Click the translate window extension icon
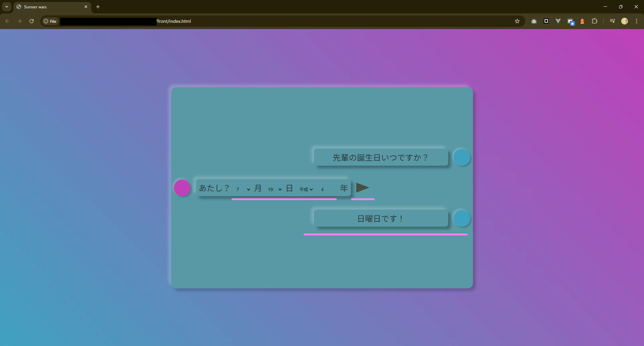 click(x=571, y=22)
